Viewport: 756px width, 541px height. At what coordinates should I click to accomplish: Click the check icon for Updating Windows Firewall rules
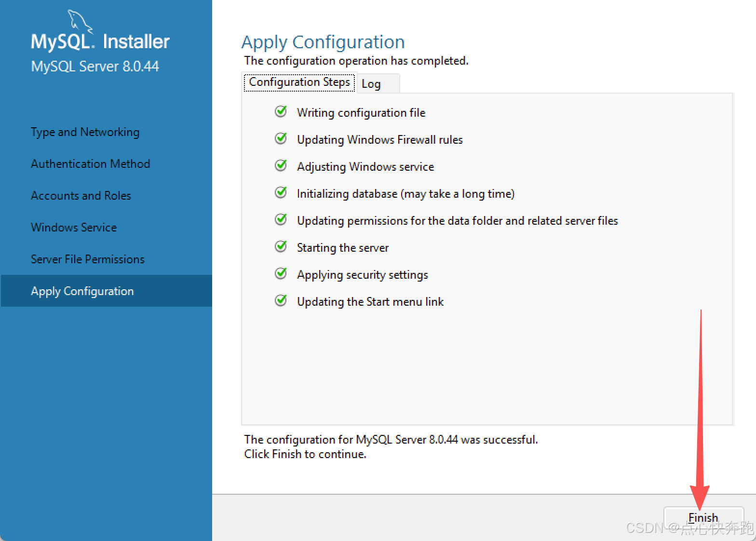pos(281,139)
